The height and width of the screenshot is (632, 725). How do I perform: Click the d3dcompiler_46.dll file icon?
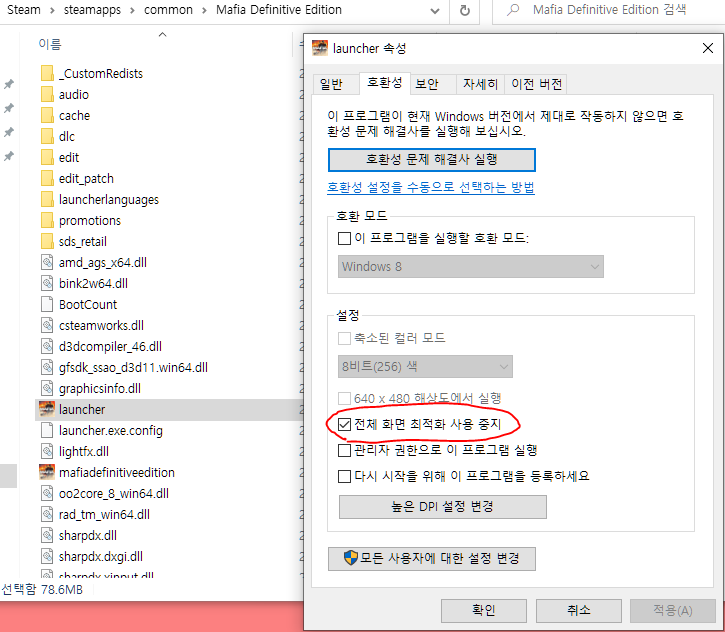click(x=47, y=347)
